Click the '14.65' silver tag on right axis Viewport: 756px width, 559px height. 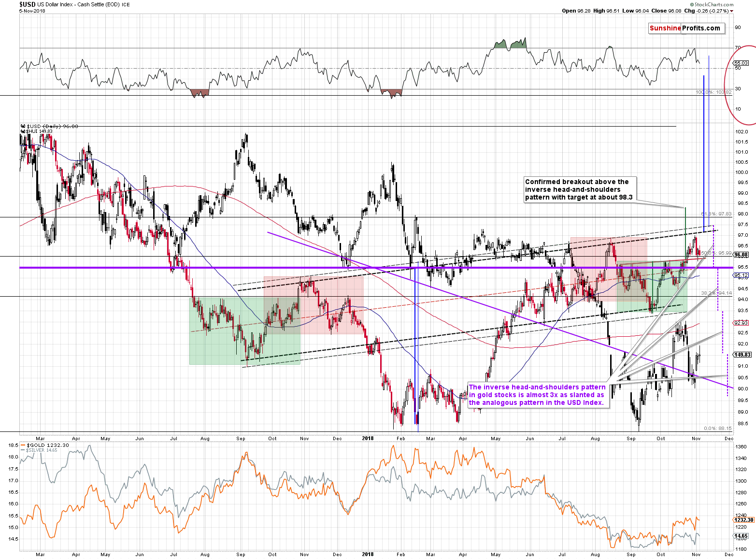pos(741,536)
